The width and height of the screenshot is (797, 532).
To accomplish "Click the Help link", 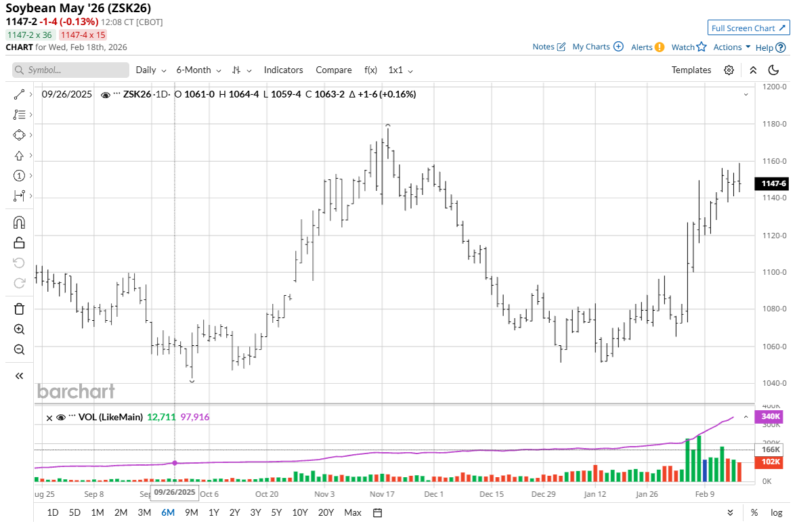I will pyautogui.click(x=764, y=48).
